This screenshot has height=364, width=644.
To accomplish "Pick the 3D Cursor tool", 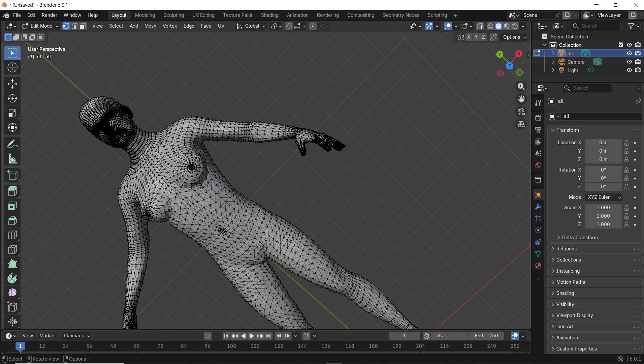I will 12,68.
